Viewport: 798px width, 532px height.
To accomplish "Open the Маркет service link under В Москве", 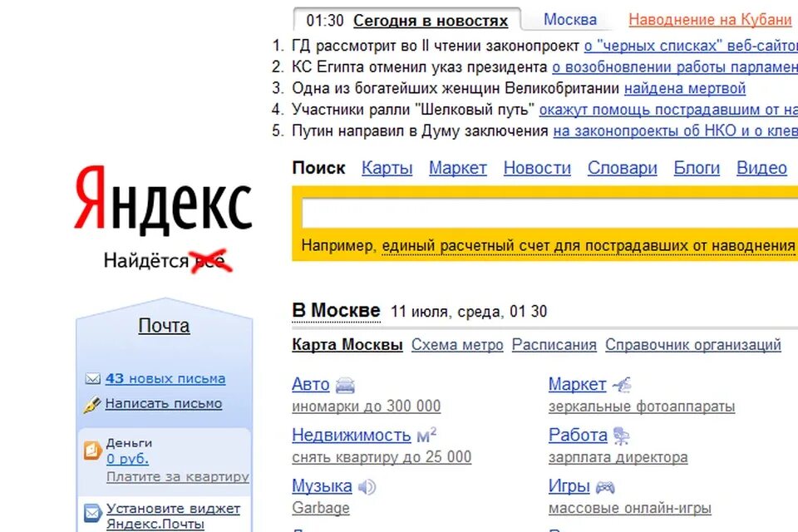I will (577, 384).
